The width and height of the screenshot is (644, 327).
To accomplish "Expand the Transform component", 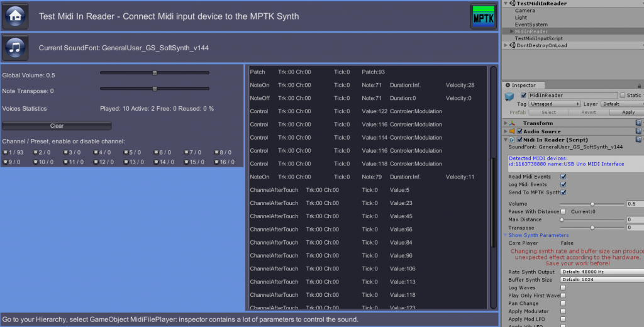I will click(x=506, y=123).
